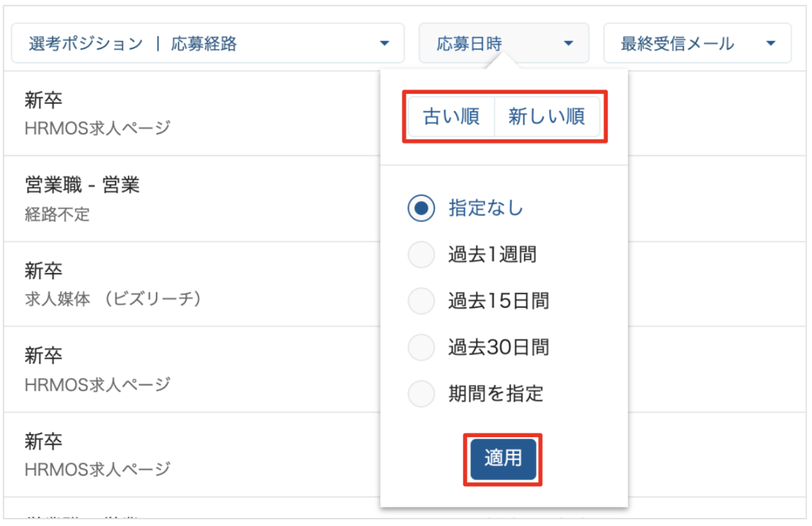Select the 指定なし radio option
The height and width of the screenshot is (526, 812).
[x=421, y=208]
